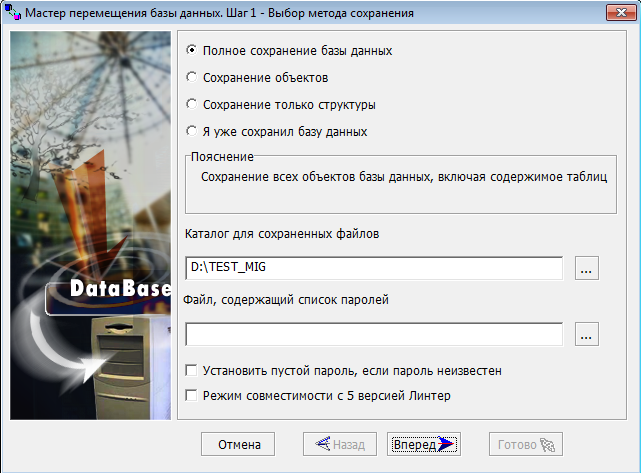Pick 'Я уже сохранил базу данных'

[x=192, y=131]
